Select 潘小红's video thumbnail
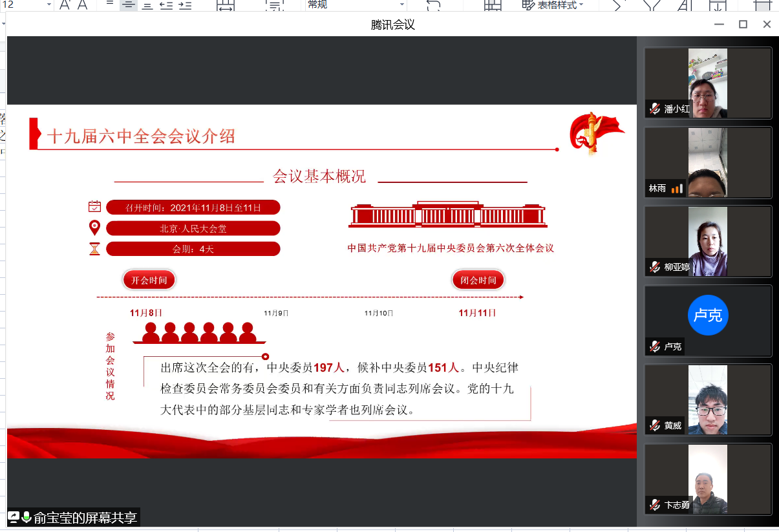Viewport: 779px width, 532px height. coord(708,83)
